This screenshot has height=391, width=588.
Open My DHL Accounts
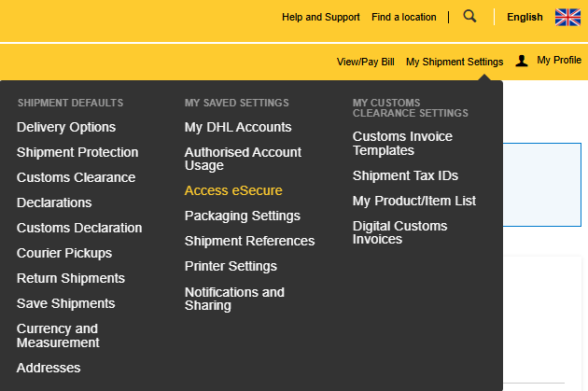pyautogui.click(x=238, y=128)
